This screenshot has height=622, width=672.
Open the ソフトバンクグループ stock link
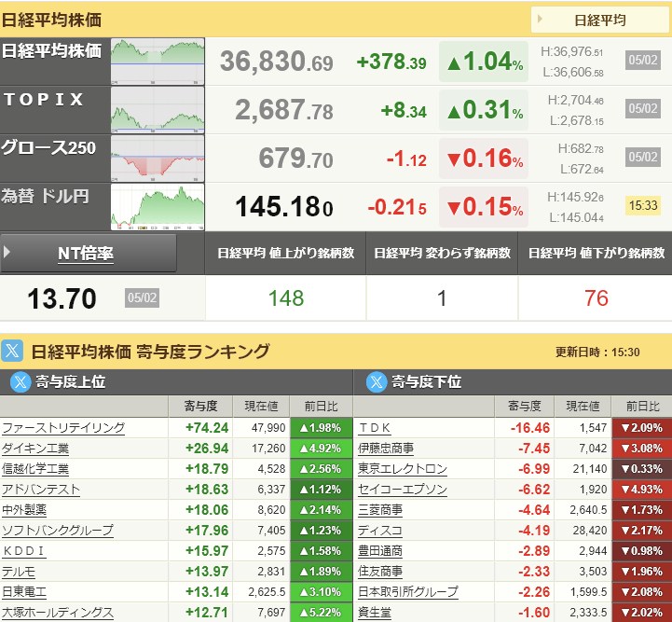[58, 531]
